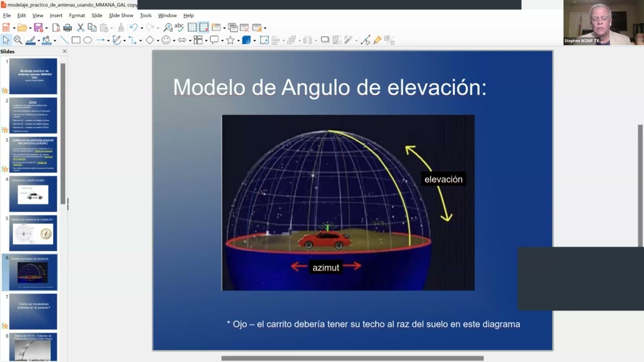Viewport: 644px width, 362px height.
Task: Click the Delete Slide icon
Action: 245,28
